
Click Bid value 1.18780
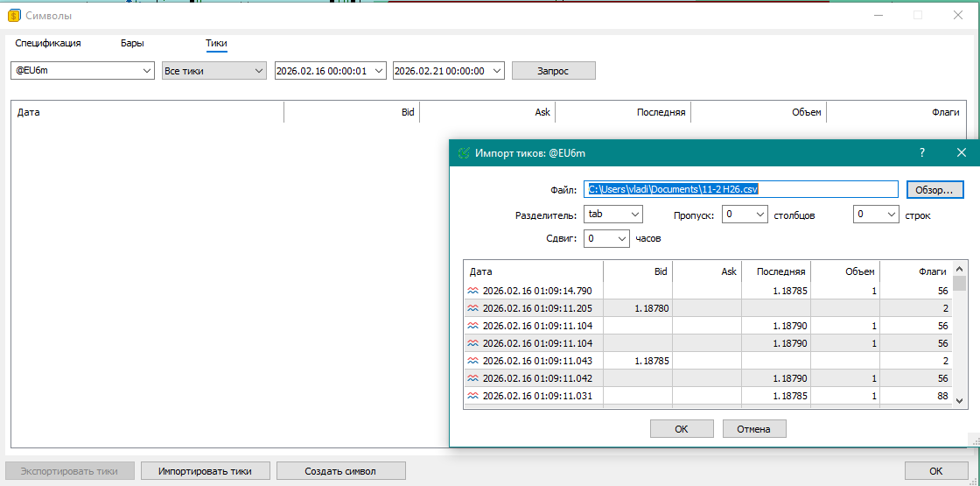[652, 308]
